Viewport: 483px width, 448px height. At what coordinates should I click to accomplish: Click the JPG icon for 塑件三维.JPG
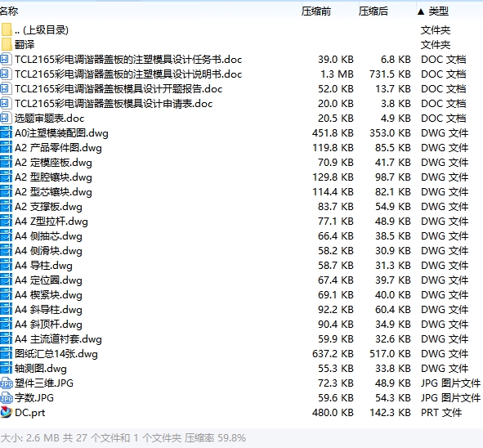(7, 383)
